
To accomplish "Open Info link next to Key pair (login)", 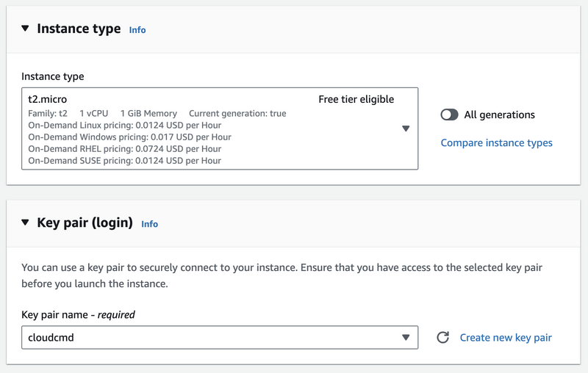I will (150, 224).
